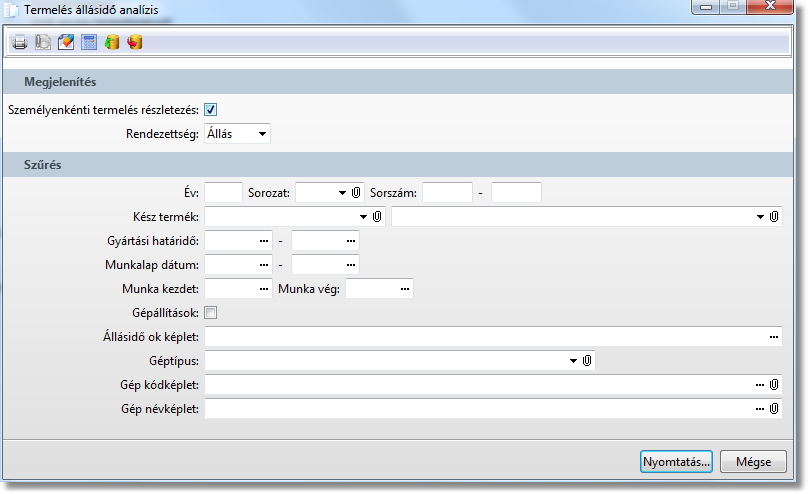Click the paperclip in Gép névképlet row
The width and height of the screenshot is (808, 494).
[x=774, y=409]
